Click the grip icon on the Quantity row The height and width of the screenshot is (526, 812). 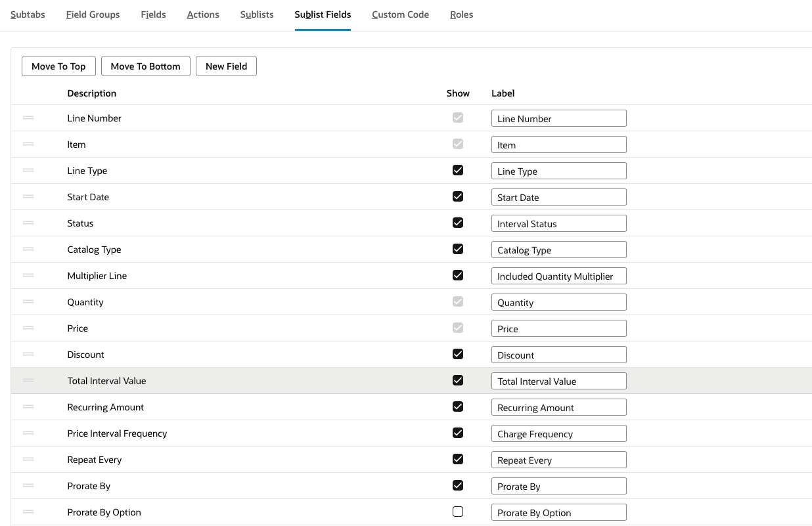point(28,301)
